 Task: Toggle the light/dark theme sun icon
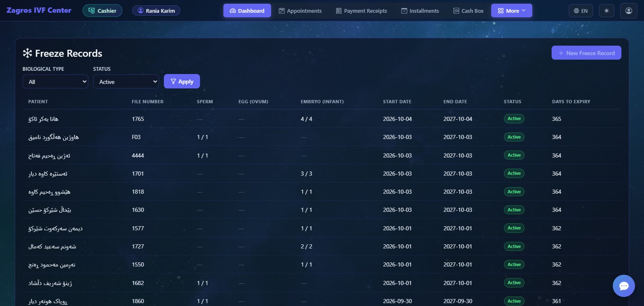click(x=607, y=11)
